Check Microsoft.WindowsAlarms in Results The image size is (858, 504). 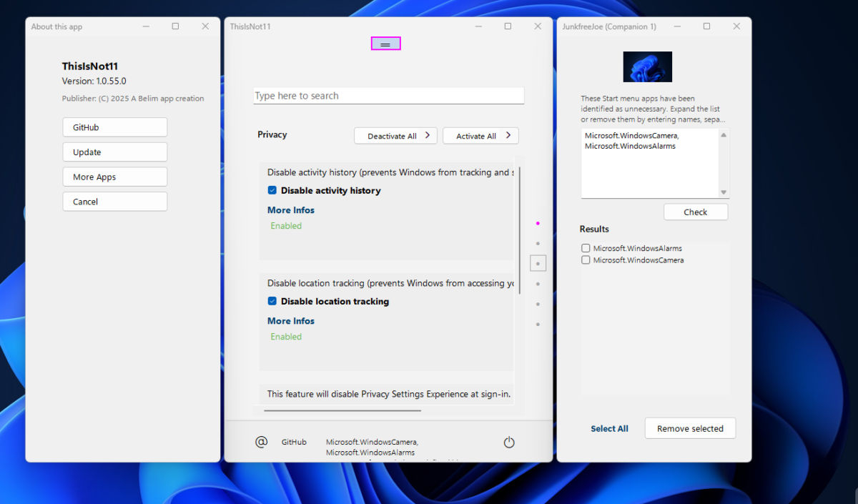pyautogui.click(x=586, y=248)
